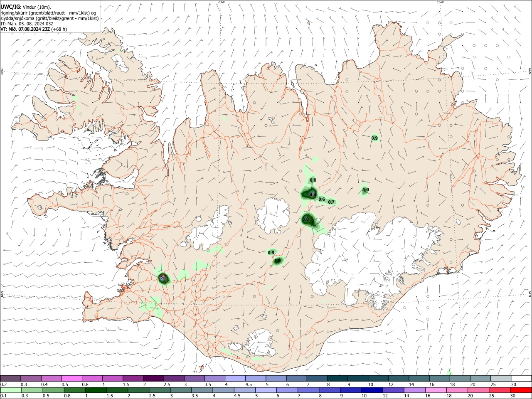Pick the white upper swatch starting at 30
This screenshot has height=399, width=532.
point(521,379)
